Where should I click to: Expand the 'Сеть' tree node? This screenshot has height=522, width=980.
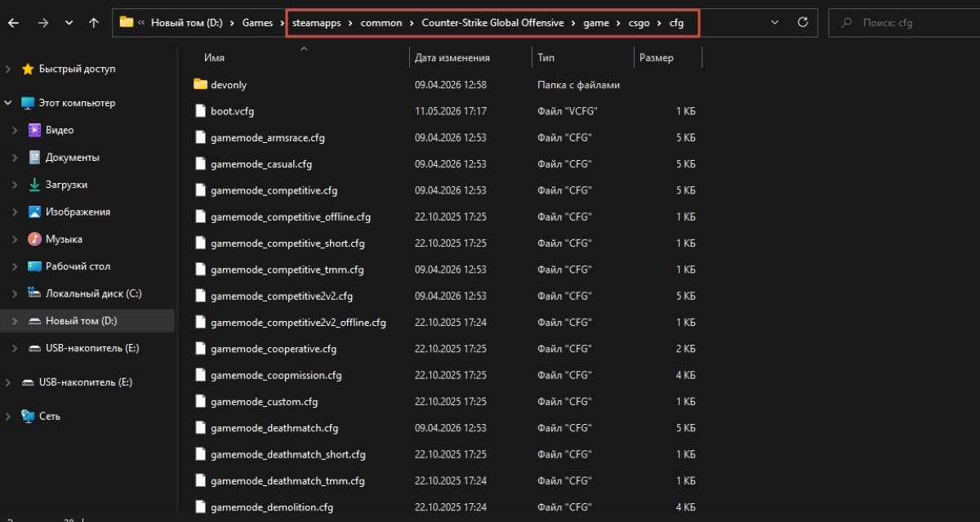click(x=8, y=417)
